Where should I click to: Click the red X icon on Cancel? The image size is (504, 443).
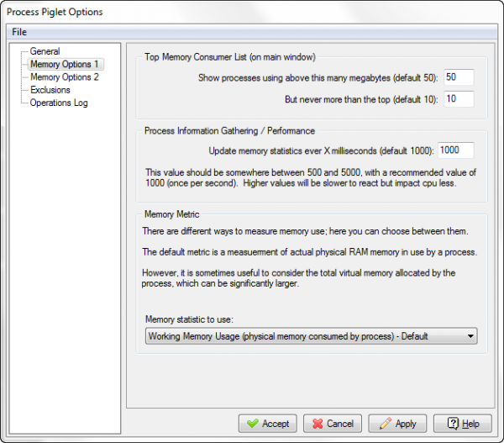[318, 424]
